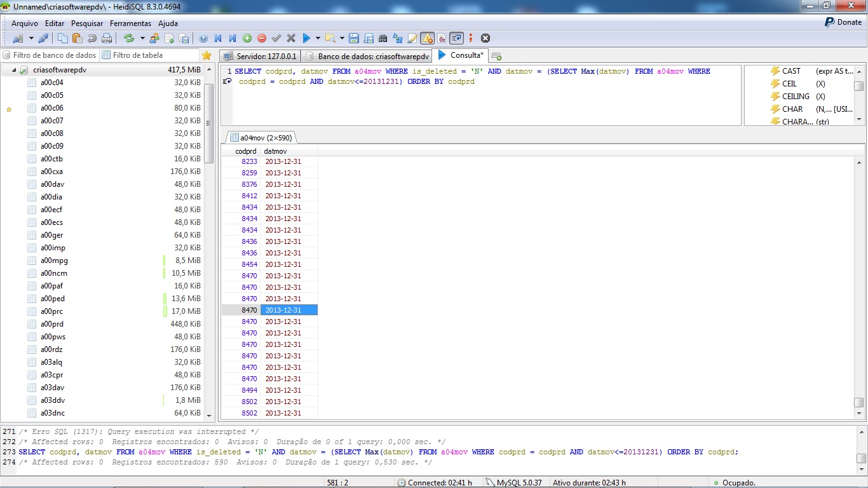Click the Save (floppy disk) toolbar icon

pos(354,38)
